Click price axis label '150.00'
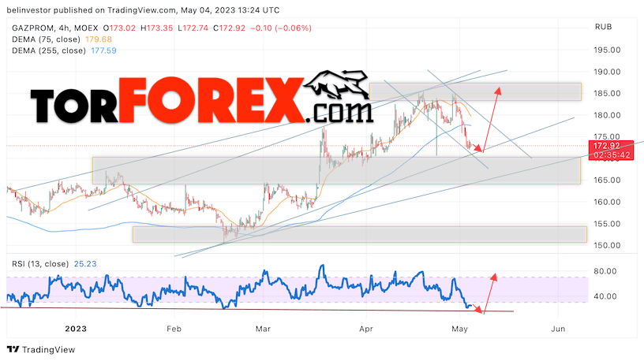644x361 pixels. tap(607, 245)
